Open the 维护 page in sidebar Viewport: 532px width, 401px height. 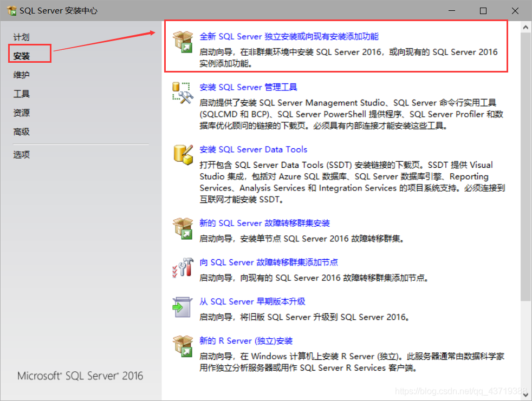click(21, 75)
